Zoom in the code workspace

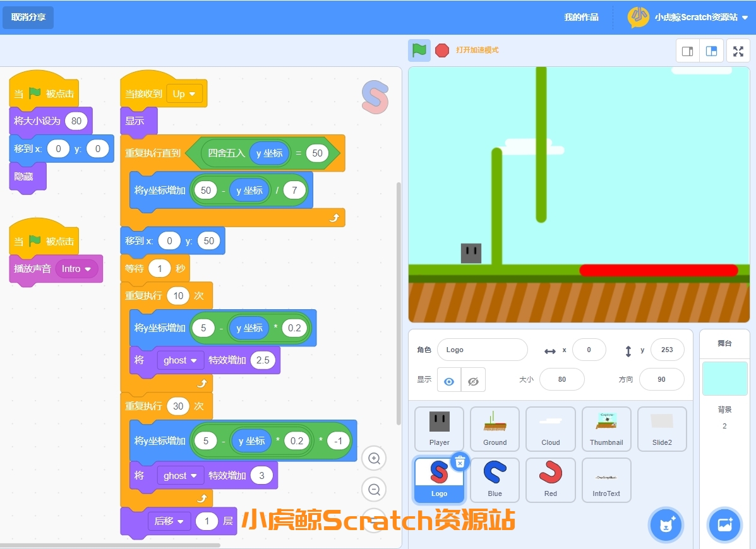pos(374,458)
